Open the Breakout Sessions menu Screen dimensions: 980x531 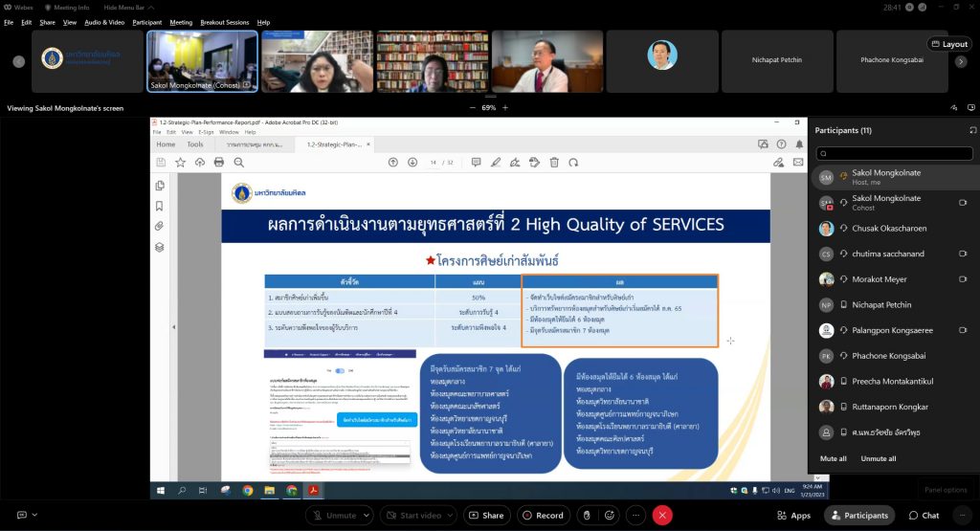click(225, 22)
